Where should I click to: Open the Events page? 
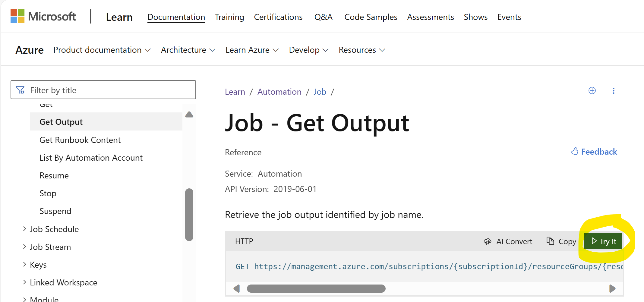coord(509,17)
